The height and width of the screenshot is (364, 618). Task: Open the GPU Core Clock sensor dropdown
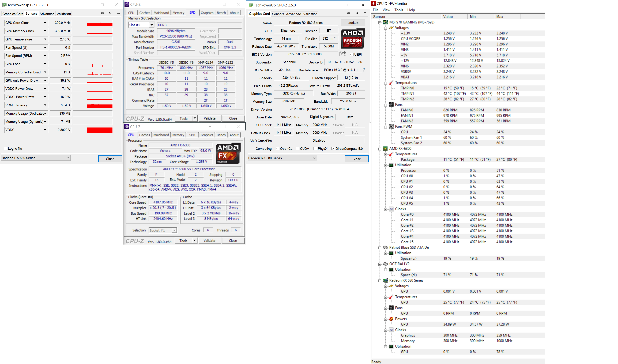pos(45,23)
